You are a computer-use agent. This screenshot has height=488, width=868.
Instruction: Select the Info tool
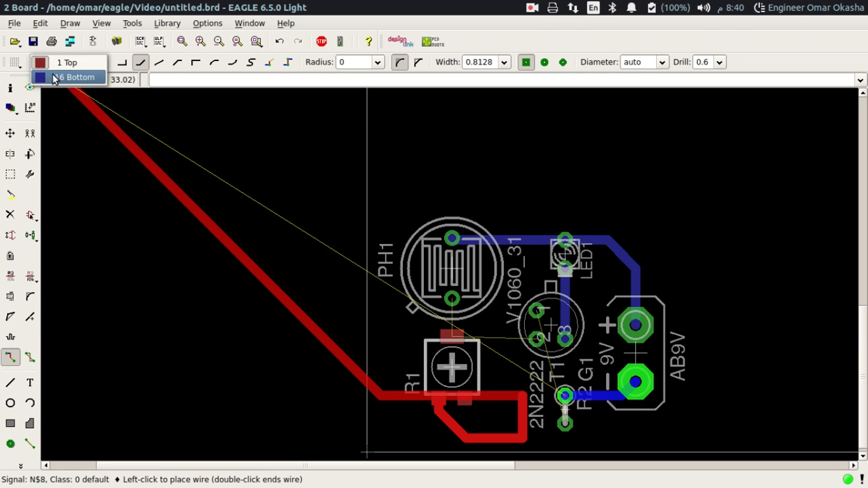pos(10,88)
